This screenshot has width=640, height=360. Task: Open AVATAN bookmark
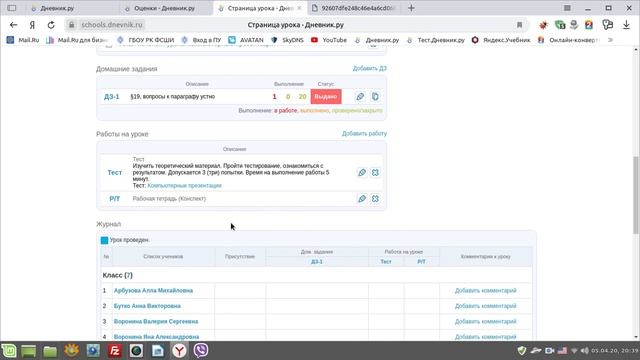point(246,40)
